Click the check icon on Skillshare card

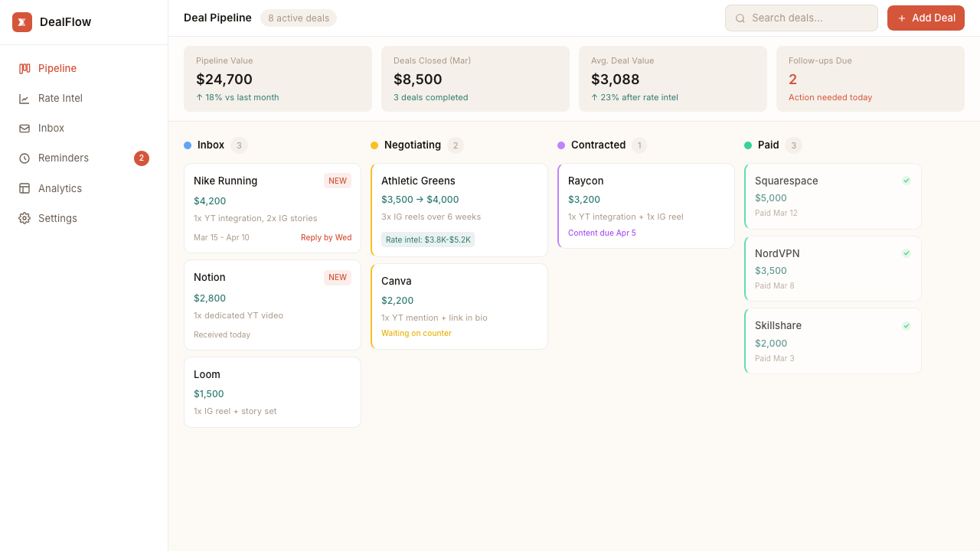pyautogui.click(x=906, y=326)
